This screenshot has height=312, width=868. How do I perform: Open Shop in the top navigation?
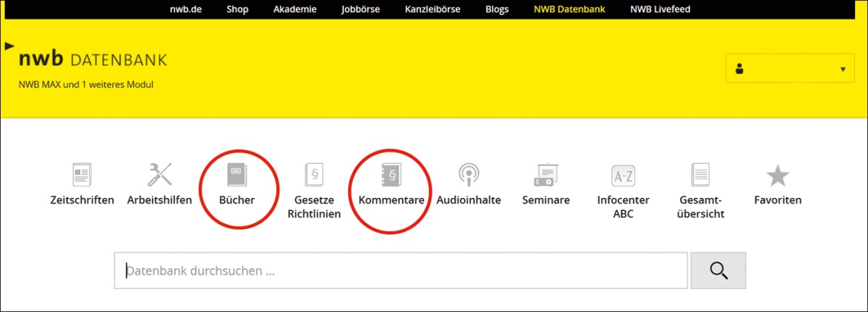237,9
